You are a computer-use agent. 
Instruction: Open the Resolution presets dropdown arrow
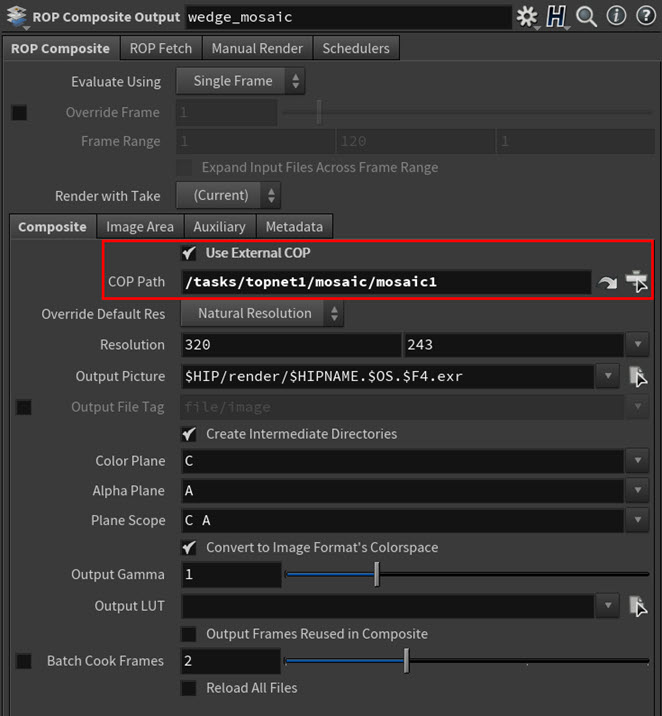click(x=637, y=344)
